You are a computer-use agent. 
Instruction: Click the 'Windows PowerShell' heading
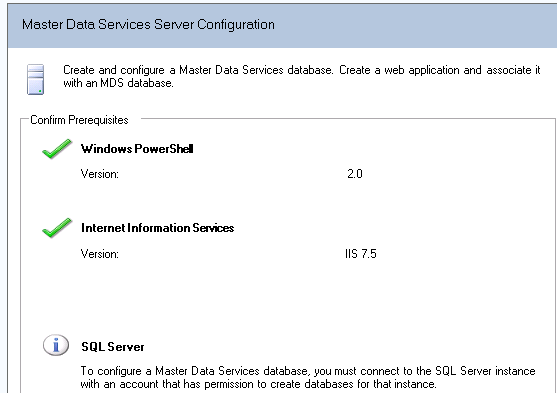[x=137, y=149]
